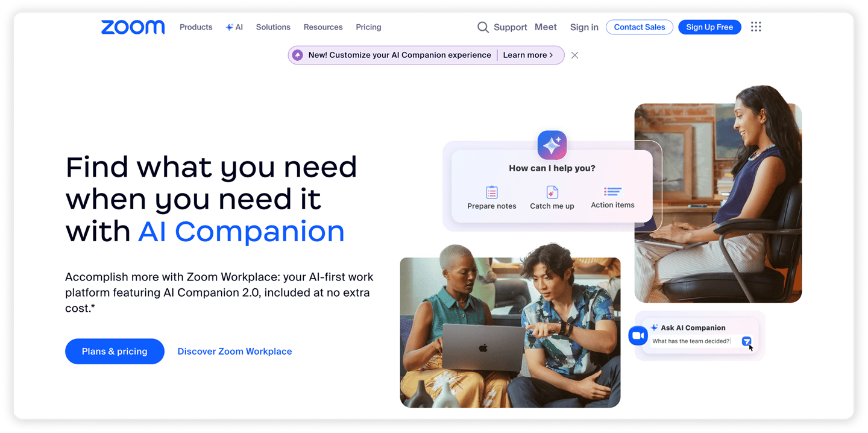Click the blue Zoom camera icon

click(638, 335)
